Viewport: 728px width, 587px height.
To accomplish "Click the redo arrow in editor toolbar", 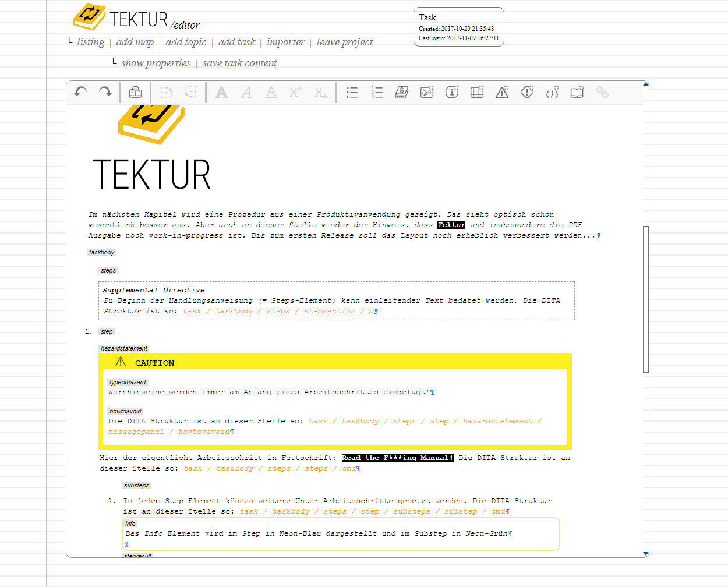I will point(105,92).
